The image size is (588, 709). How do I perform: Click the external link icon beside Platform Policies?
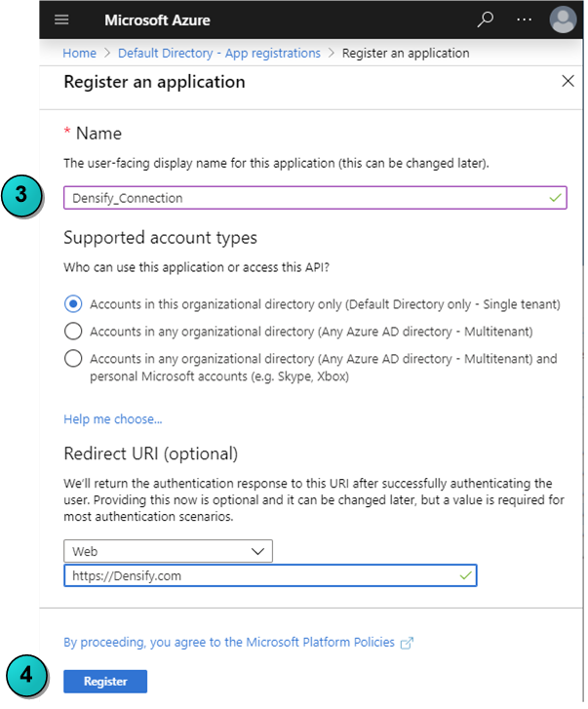tap(407, 643)
